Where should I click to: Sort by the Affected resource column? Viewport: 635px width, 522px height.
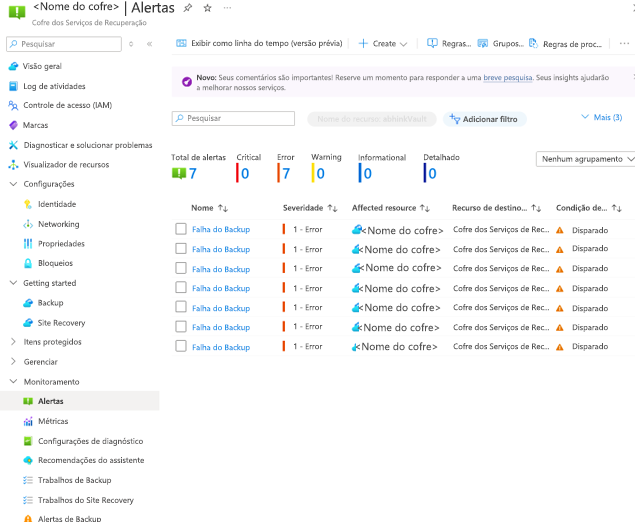(x=390, y=208)
